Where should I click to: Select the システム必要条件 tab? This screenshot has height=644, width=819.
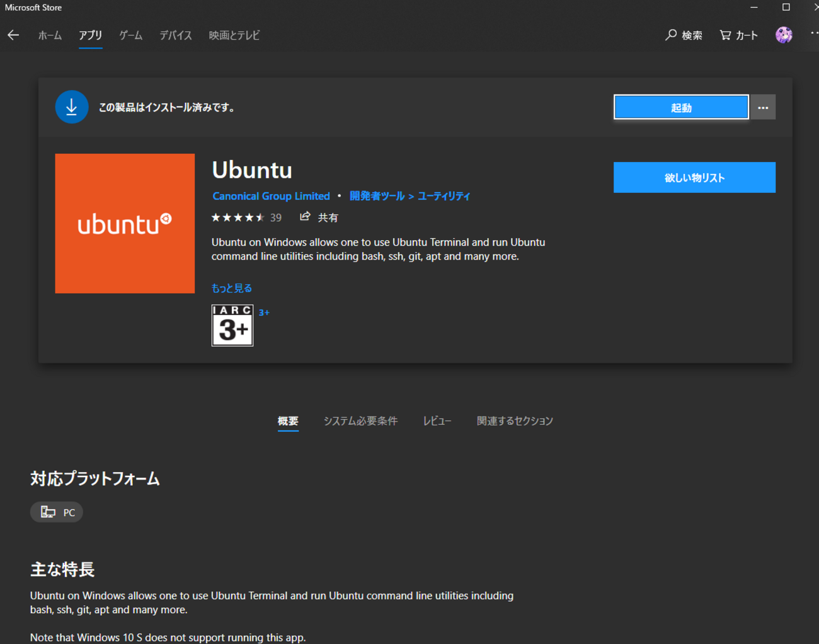click(x=360, y=421)
